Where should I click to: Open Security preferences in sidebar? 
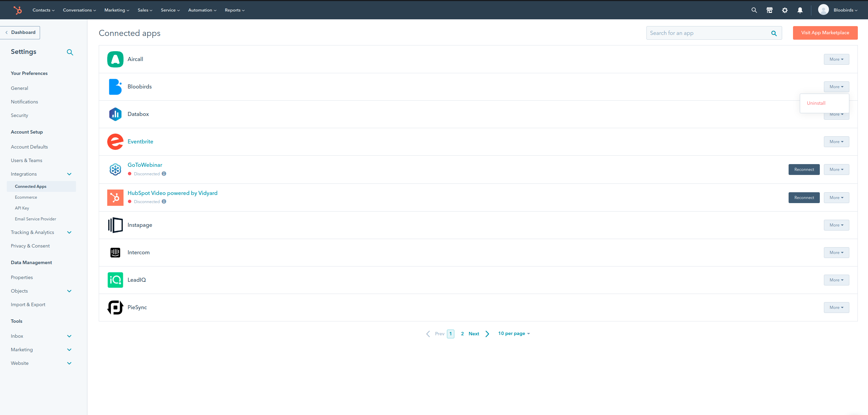click(19, 116)
